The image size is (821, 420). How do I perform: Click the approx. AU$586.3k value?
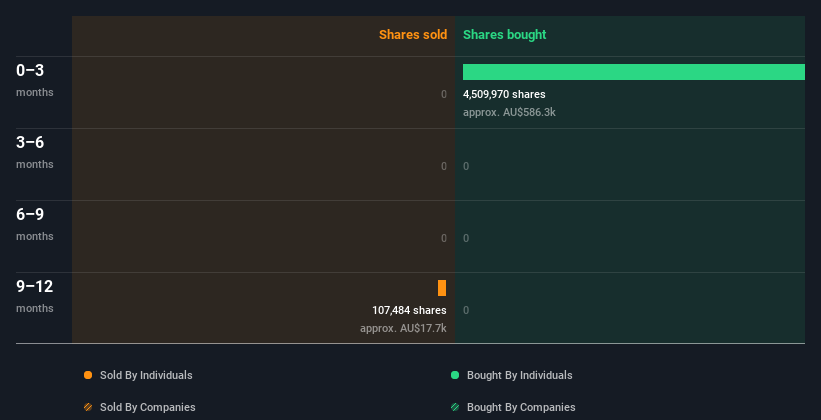(509, 113)
